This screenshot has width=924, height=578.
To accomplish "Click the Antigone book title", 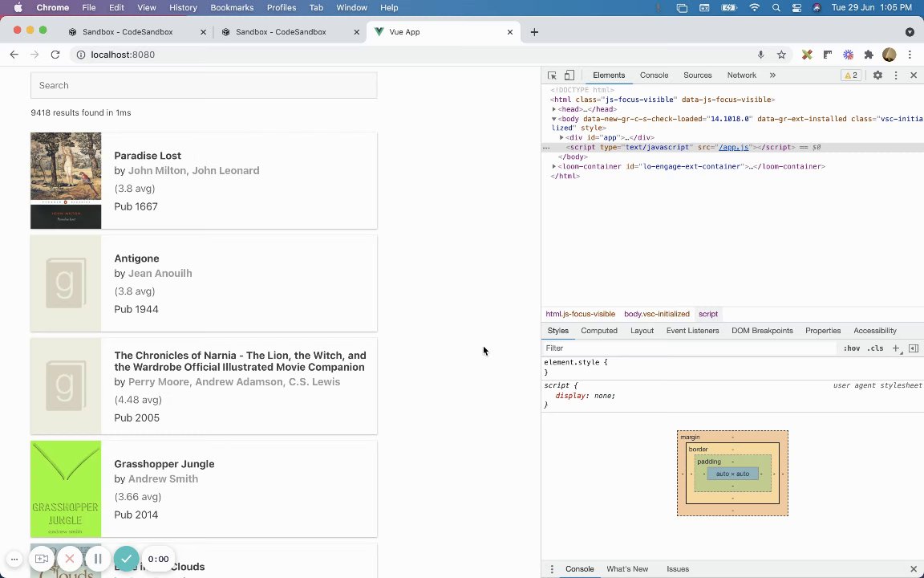I will (x=136, y=258).
